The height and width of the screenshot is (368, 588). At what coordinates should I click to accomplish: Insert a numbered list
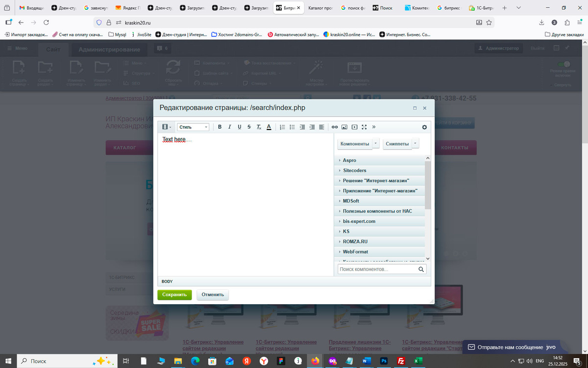(x=282, y=127)
